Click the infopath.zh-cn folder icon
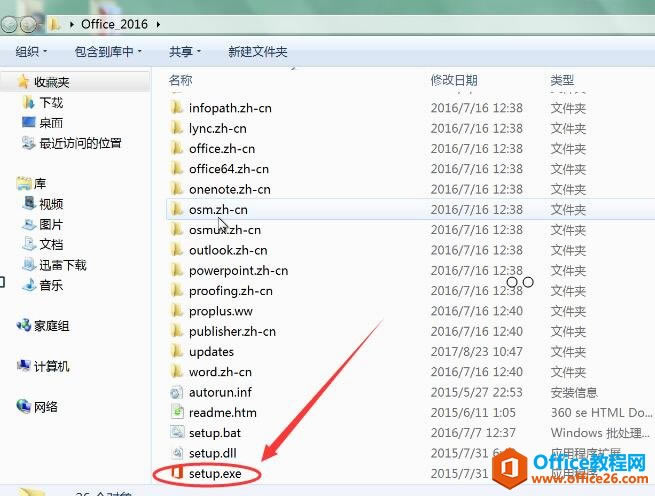 pos(177,108)
